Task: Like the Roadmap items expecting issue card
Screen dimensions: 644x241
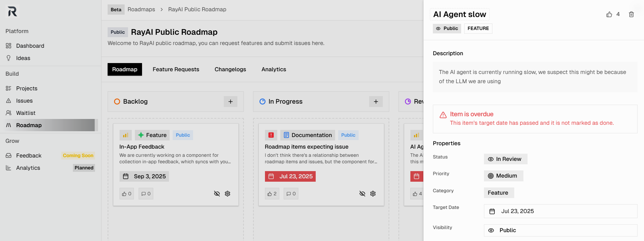Action: 272,194
